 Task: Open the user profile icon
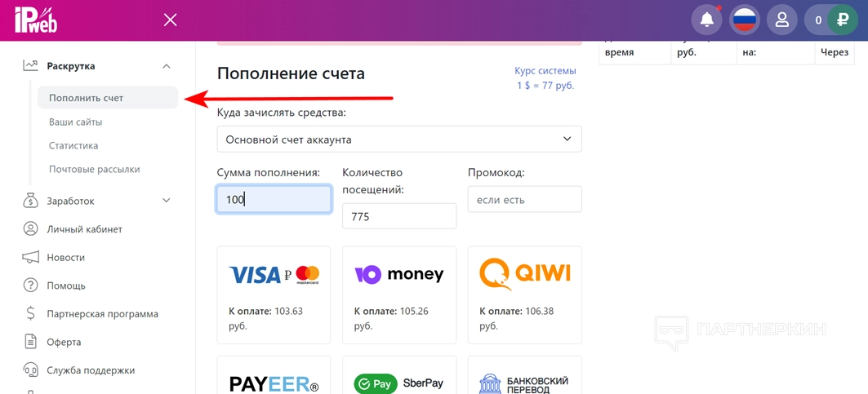(781, 20)
